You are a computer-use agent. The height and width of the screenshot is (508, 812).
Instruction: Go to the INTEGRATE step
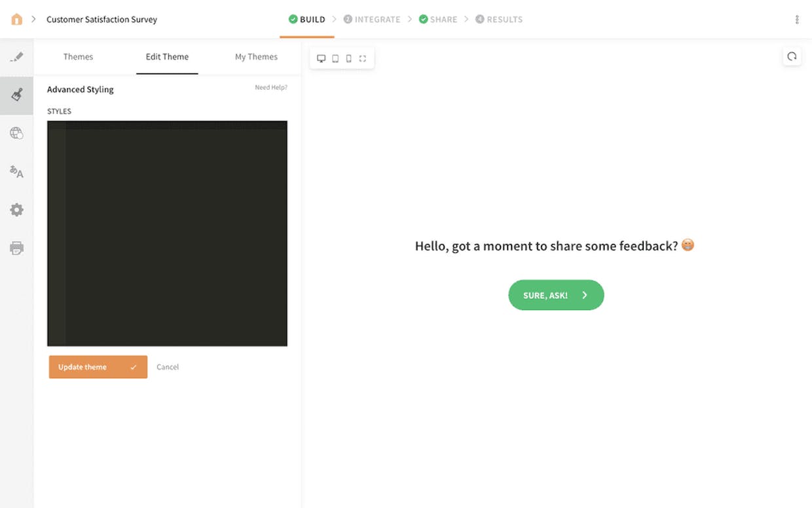click(x=372, y=20)
